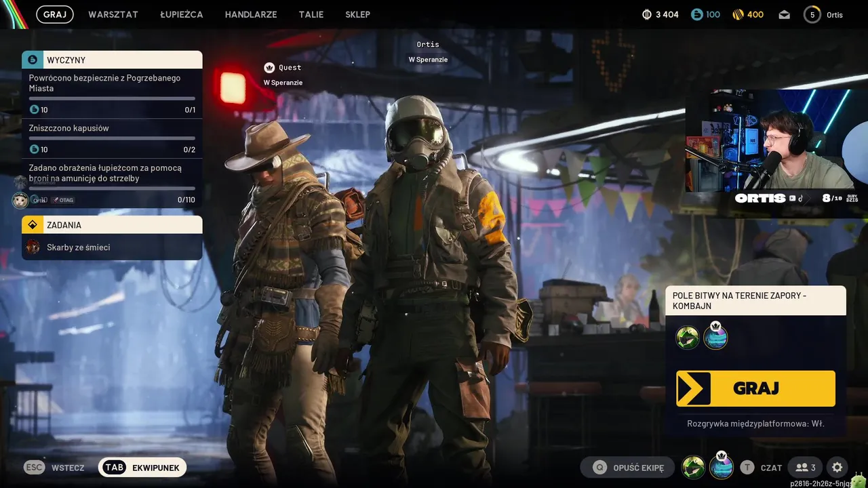
Task: Click the streamer webcam overlay
Action: [x=776, y=140]
